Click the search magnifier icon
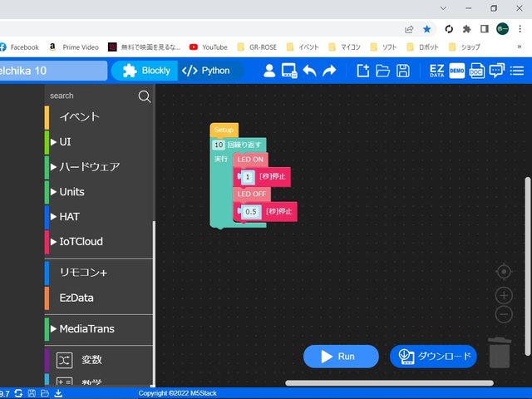The width and height of the screenshot is (532, 399). pyautogui.click(x=144, y=96)
